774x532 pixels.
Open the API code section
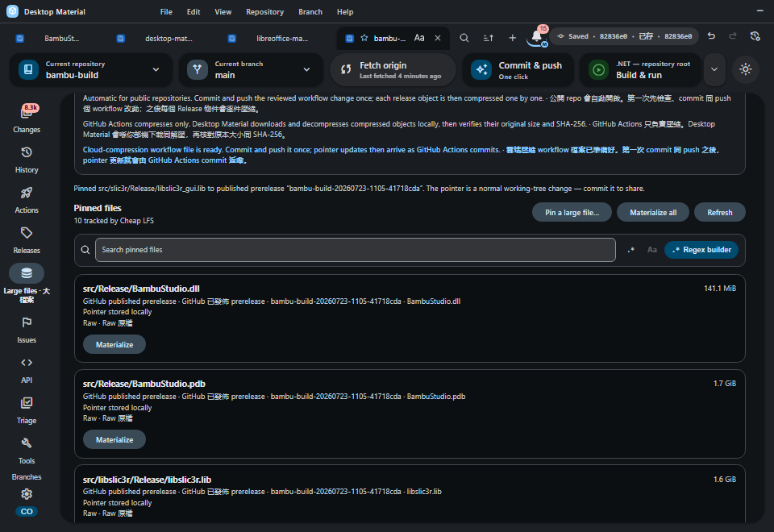coord(27,371)
